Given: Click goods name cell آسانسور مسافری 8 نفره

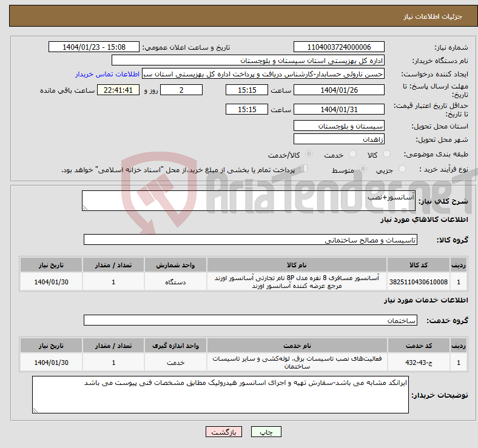Looking at the screenshot, I should tap(297, 282).
